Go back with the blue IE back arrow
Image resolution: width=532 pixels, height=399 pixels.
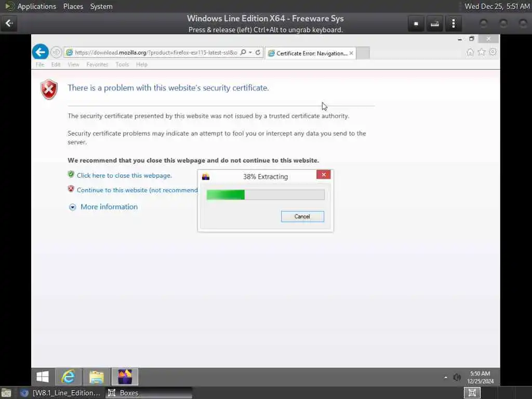[x=41, y=52]
